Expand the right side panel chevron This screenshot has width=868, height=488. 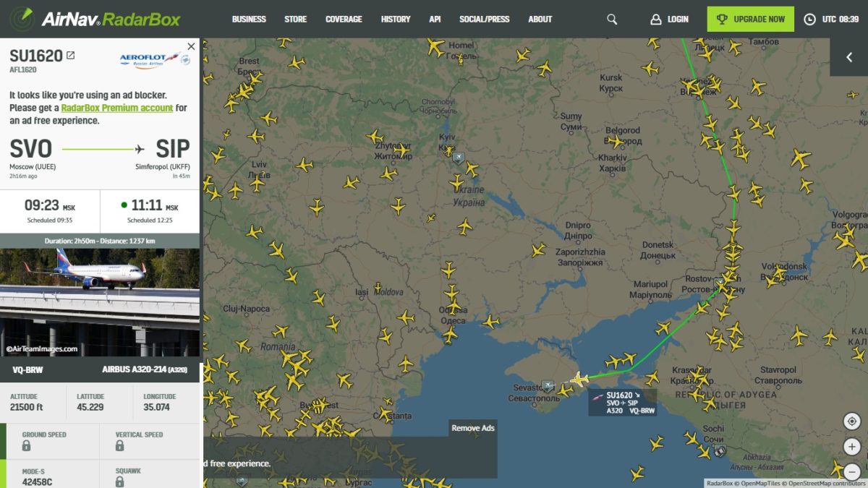coord(848,57)
